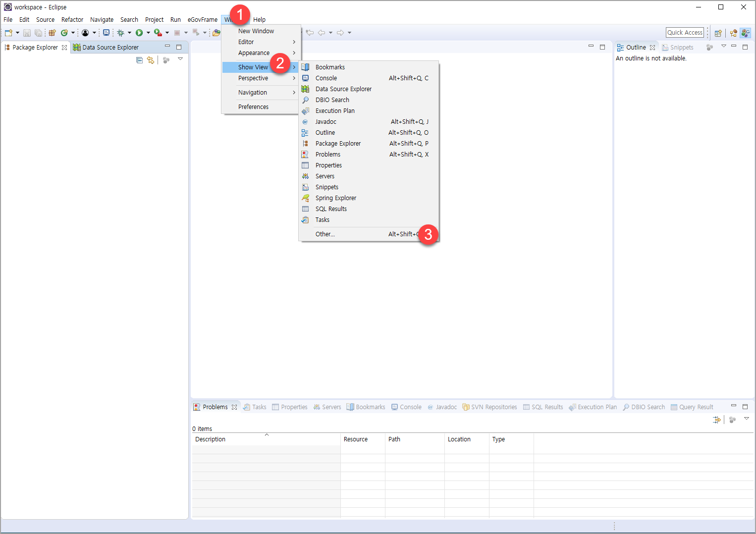This screenshot has height=534, width=756.
Task: Click the eGovFrame perspective icon
Action: point(746,33)
